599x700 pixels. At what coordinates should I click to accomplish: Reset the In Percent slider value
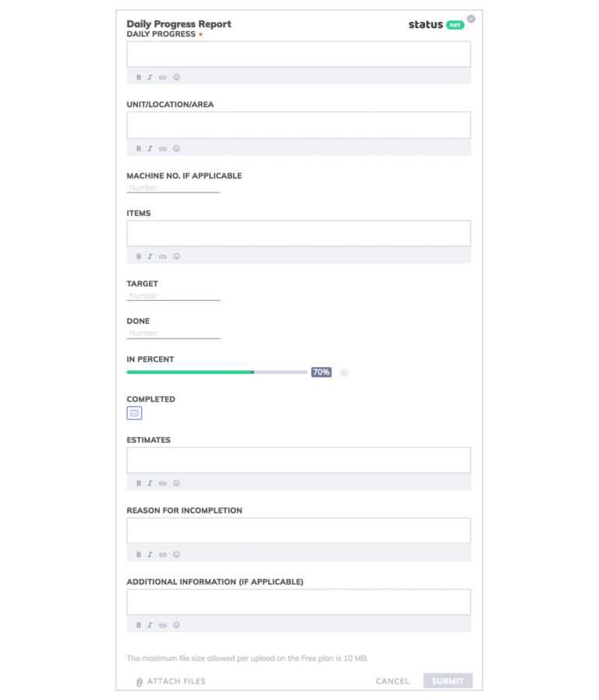pos(344,373)
